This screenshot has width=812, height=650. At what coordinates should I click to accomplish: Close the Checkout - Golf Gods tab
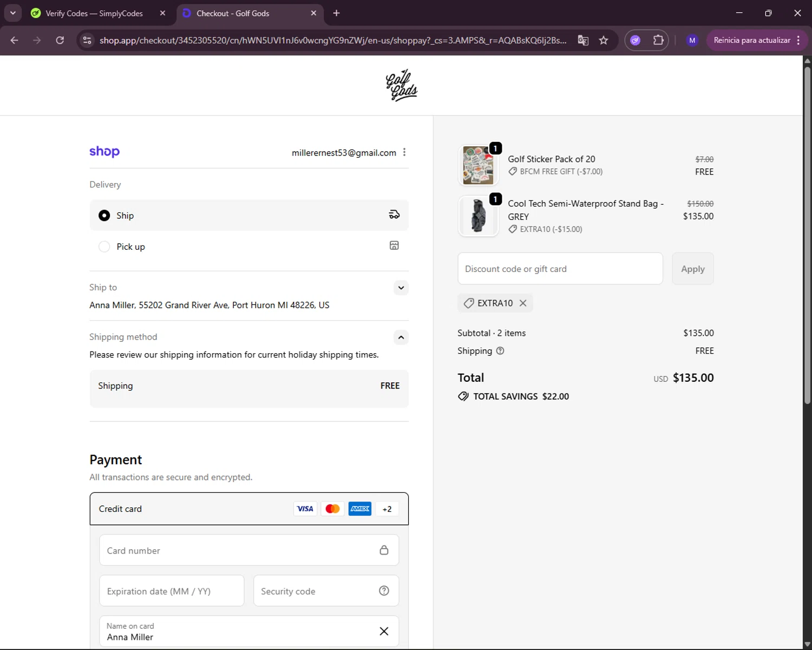tap(313, 13)
